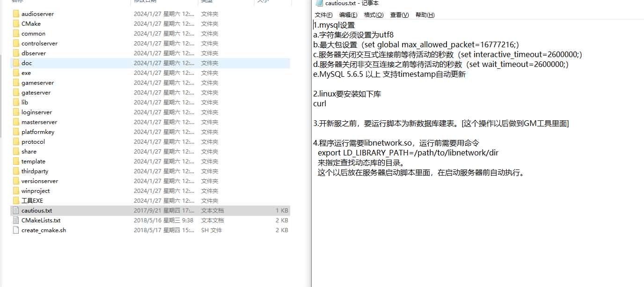The width and height of the screenshot is (644, 287).
Task: Click the protocol folder name
Action: [33, 141]
